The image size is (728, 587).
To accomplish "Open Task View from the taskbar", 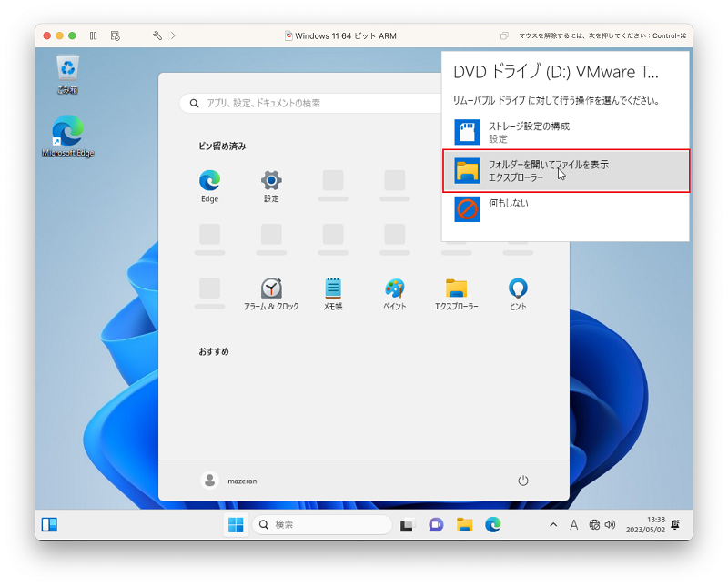I will [x=407, y=525].
